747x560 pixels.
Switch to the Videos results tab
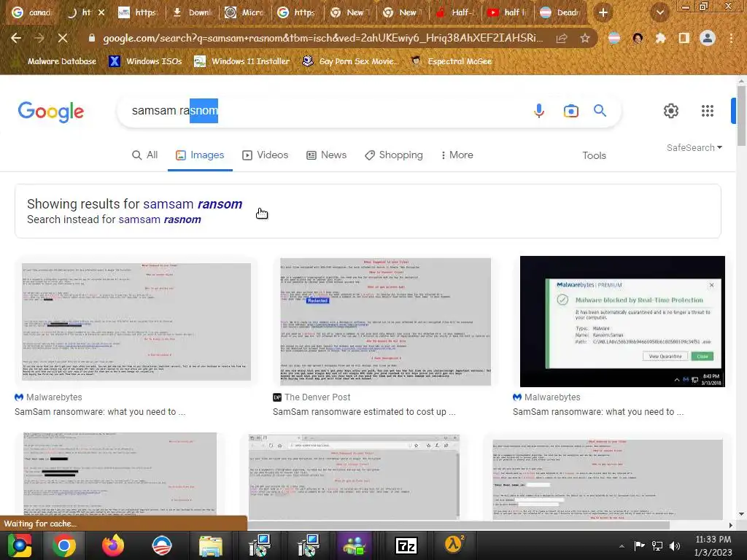tap(266, 155)
